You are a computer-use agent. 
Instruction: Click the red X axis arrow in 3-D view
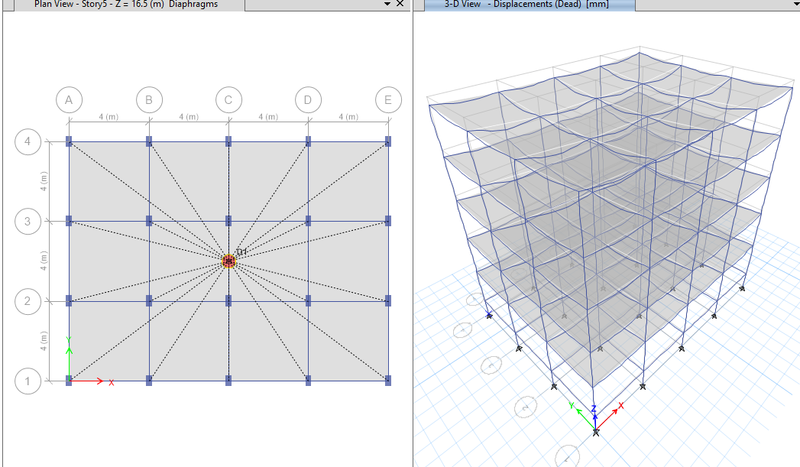608,419
